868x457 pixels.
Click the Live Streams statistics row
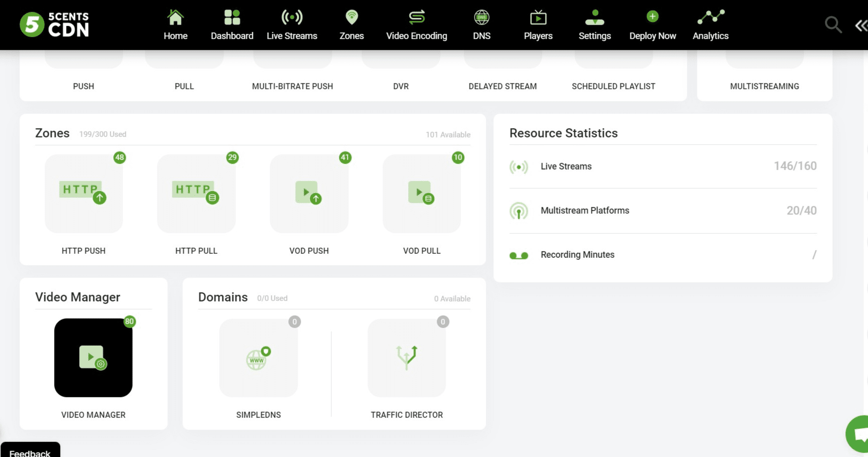click(662, 167)
